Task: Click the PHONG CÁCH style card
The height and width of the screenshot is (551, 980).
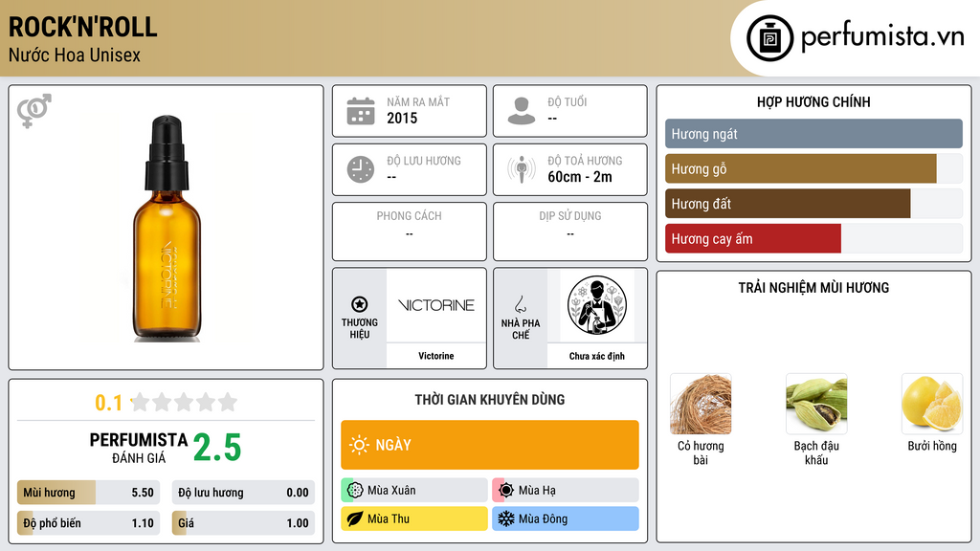Action: coord(410,231)
